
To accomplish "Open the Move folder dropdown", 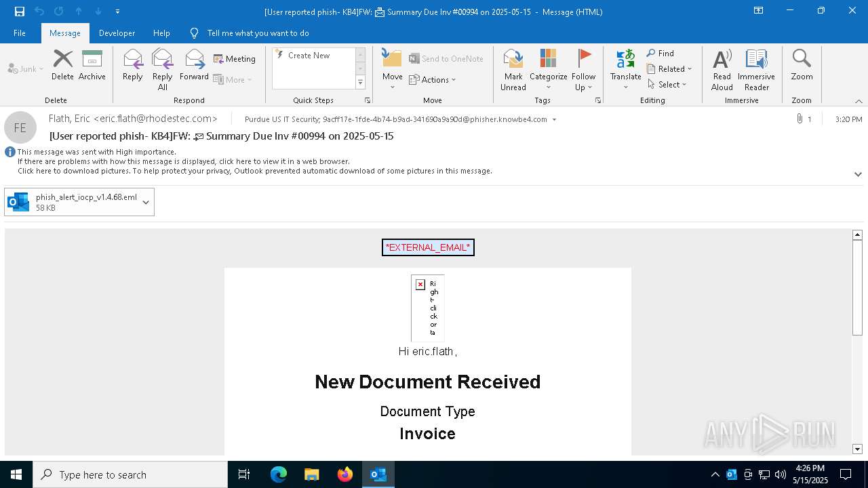I will (x=392, y=69).
